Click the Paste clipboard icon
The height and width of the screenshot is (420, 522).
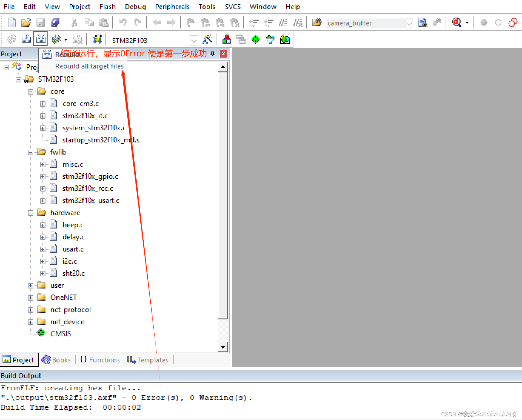104,22
